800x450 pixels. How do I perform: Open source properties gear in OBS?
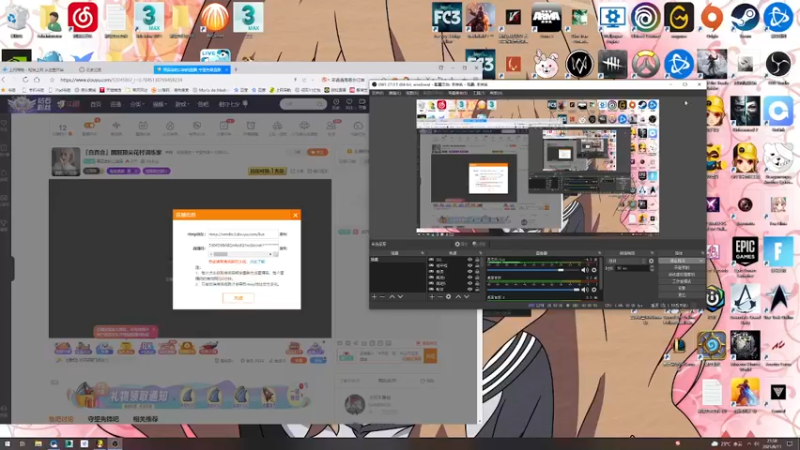[x=448, y=296]
